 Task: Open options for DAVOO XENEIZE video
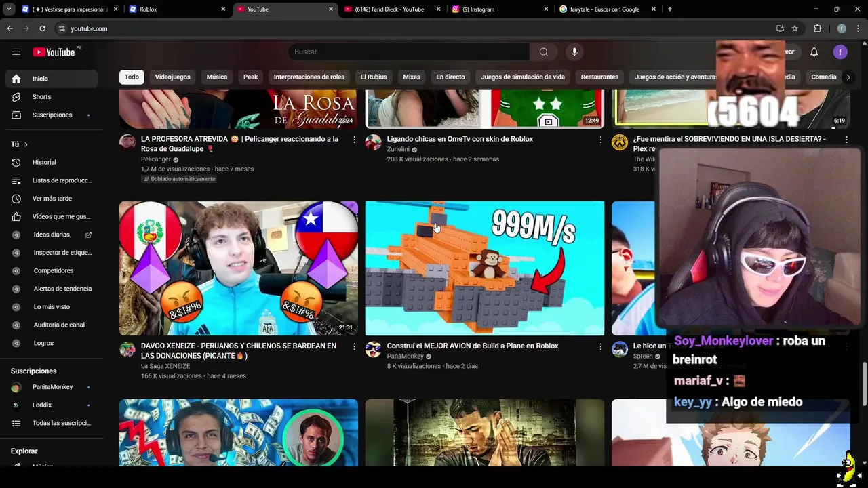click(x=354, y=346)
